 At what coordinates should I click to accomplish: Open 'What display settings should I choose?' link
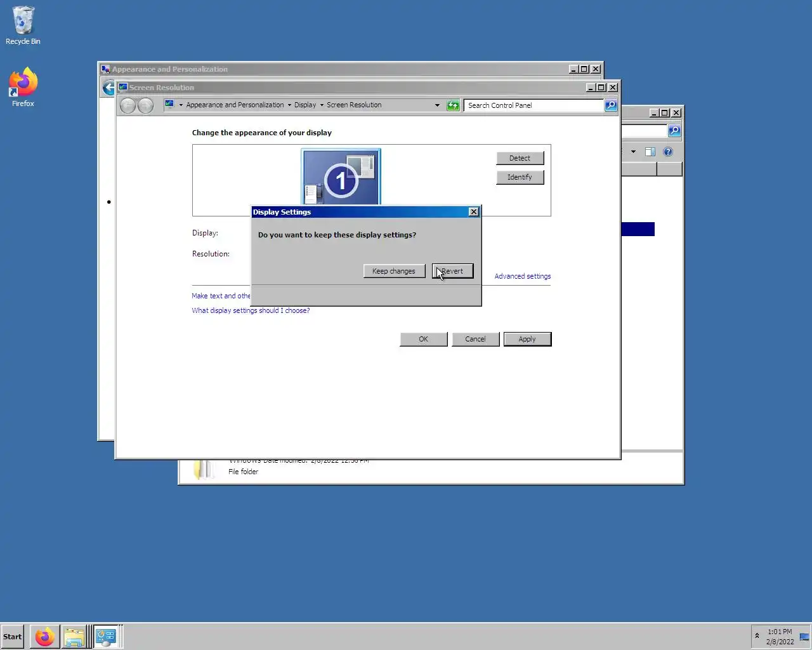(251, 310)
